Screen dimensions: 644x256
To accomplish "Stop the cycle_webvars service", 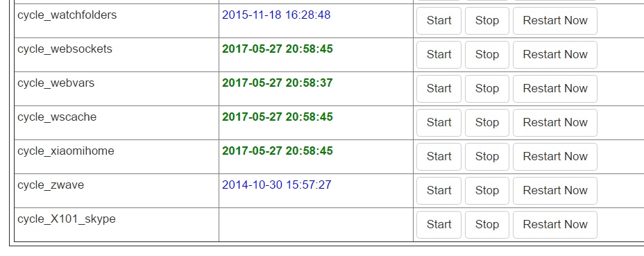I will (x=486, y=89).
